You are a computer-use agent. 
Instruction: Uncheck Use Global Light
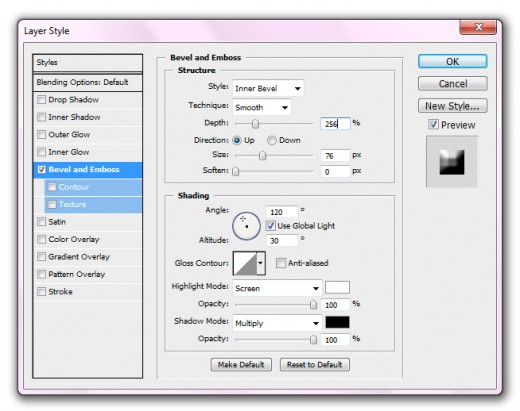tap(271, 226)
